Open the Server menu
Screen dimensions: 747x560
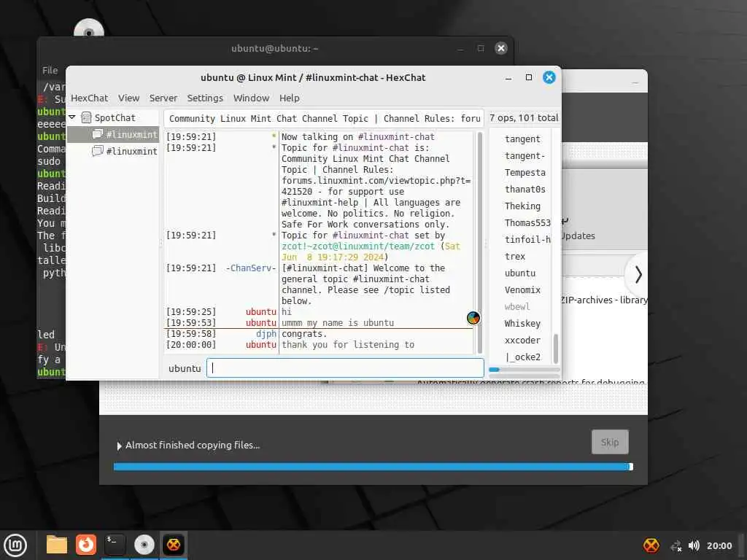pyautogui.click(x=163, y=98)
